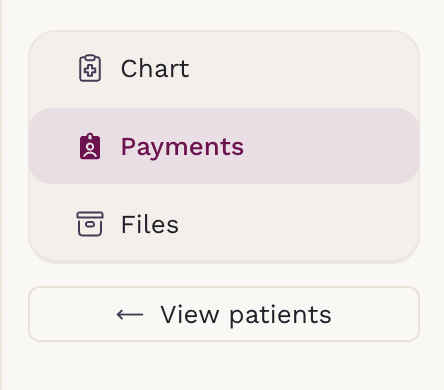Click the "View patients" text

tap(246, 315)
